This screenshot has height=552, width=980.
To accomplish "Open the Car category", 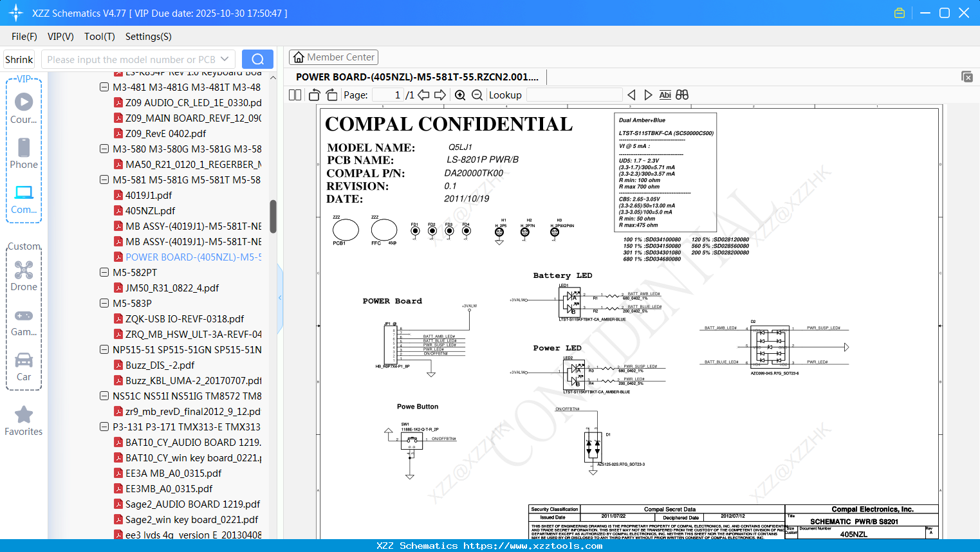I will pos(24,367).
